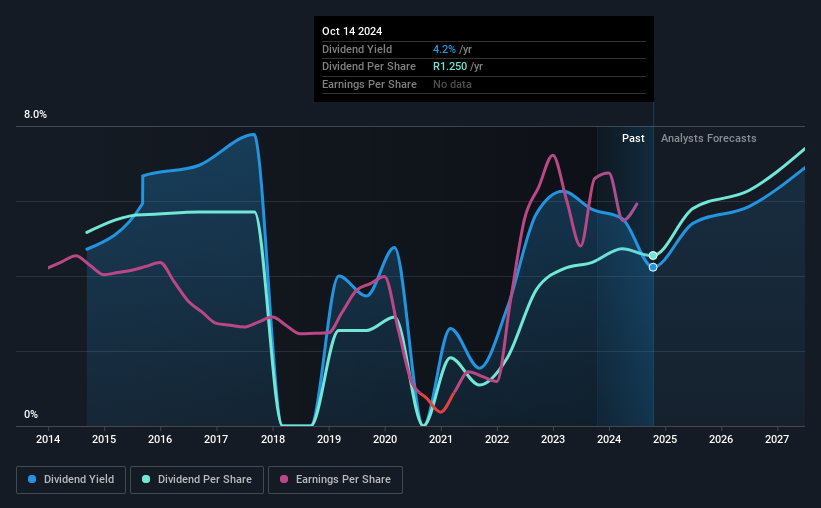This screenshot has width=821, height=508.
Task: Toggle the Dividend Per Share legend button
Action: [197, 480]
